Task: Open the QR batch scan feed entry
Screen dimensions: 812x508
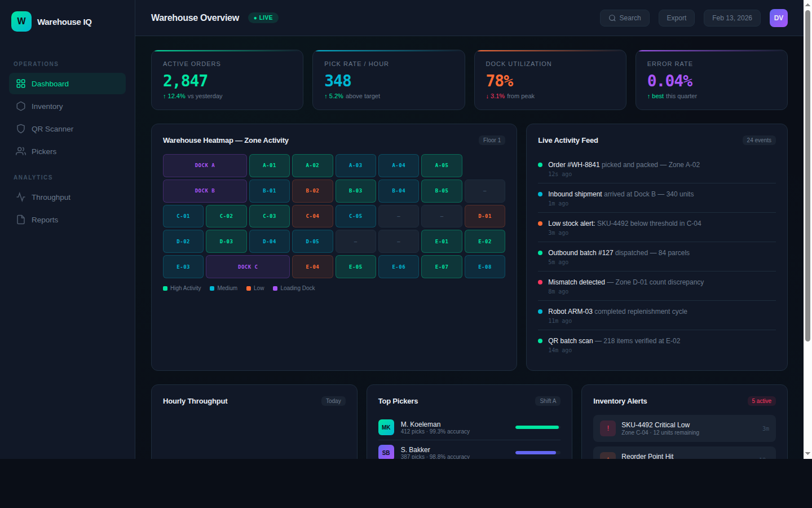Action: [x=657, y=345]
